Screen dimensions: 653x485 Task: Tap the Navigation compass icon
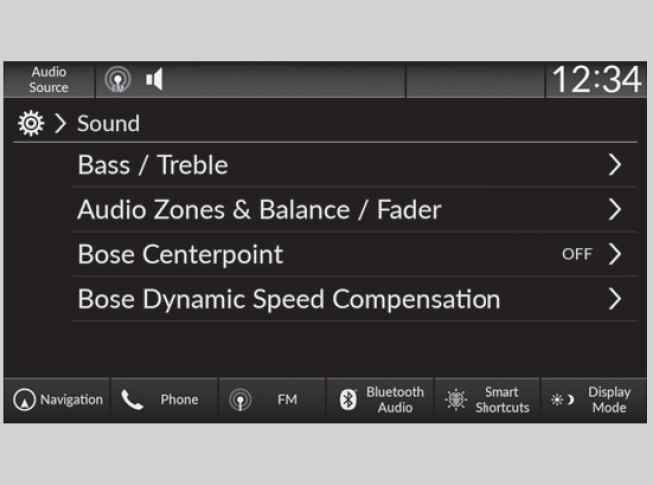[23, 400]
